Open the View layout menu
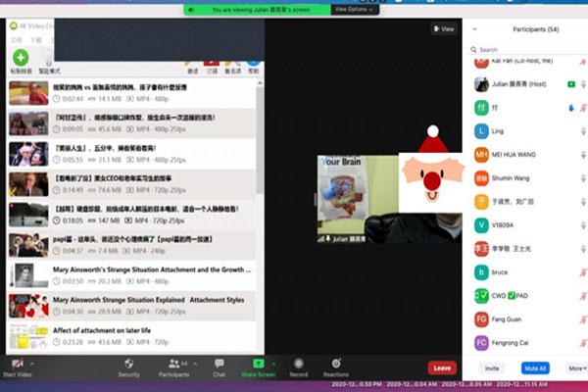The height and width of the screenshot is (392, 588). point(444,28)
